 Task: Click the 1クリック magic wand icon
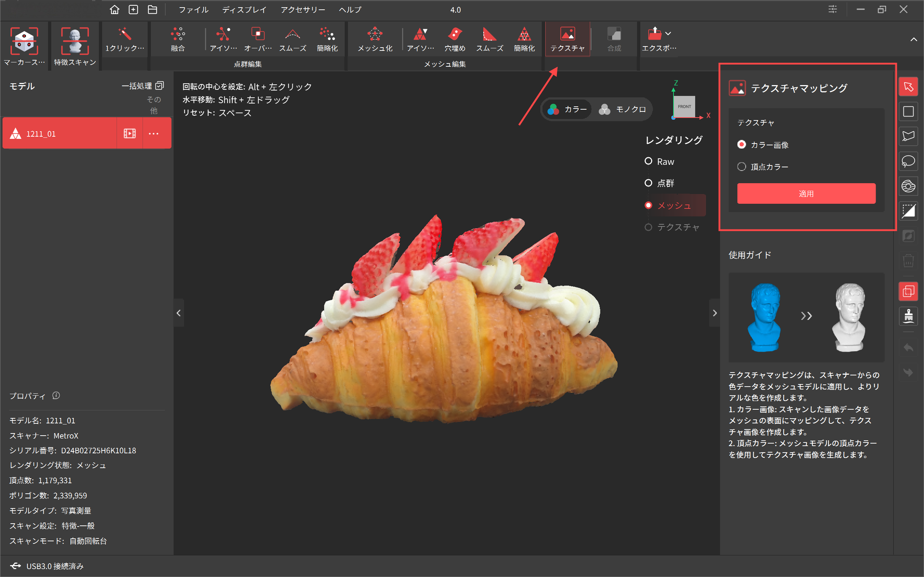(125, 34)
